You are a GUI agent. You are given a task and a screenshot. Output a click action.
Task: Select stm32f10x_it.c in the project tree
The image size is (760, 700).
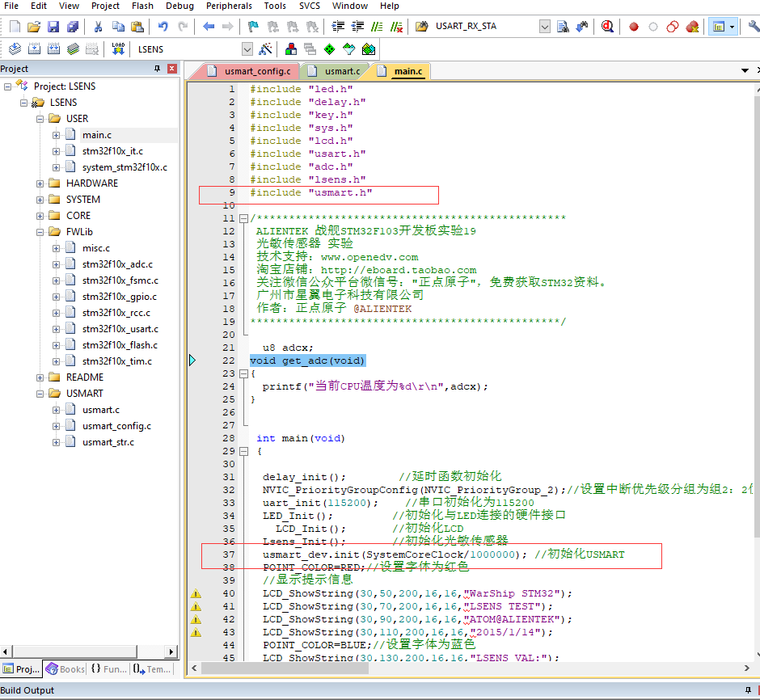(x=112, y=151)
